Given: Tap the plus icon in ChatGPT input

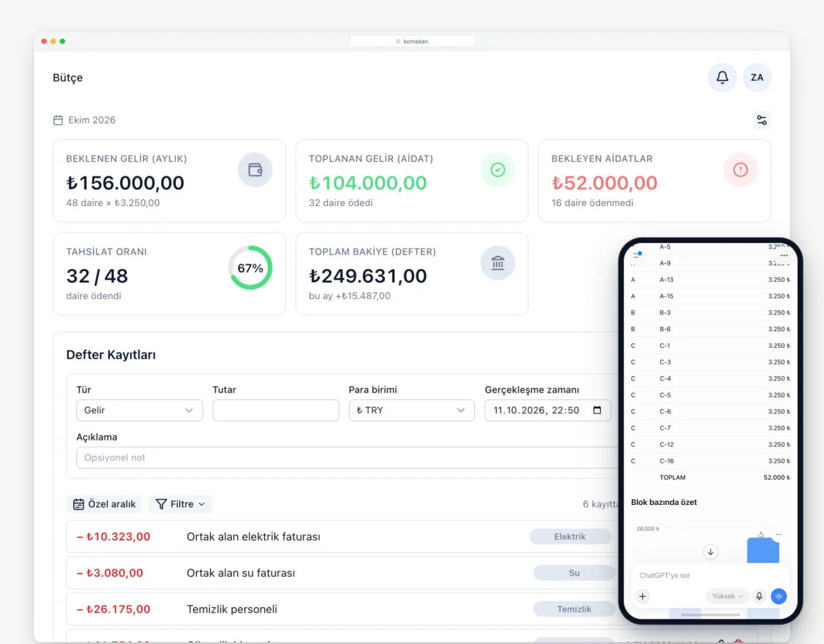Looking at the screenshot, I should click(643, 596).
